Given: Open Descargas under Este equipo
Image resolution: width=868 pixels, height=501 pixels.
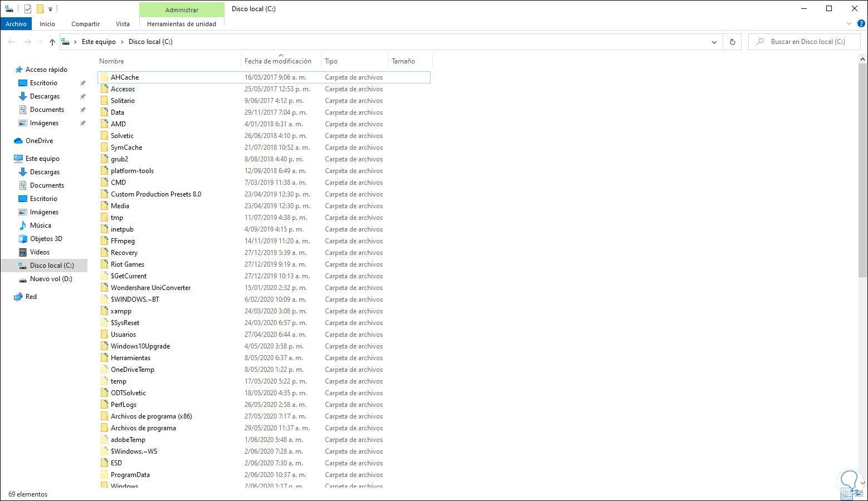Looking at the screenshot, I should pos(45,172).
